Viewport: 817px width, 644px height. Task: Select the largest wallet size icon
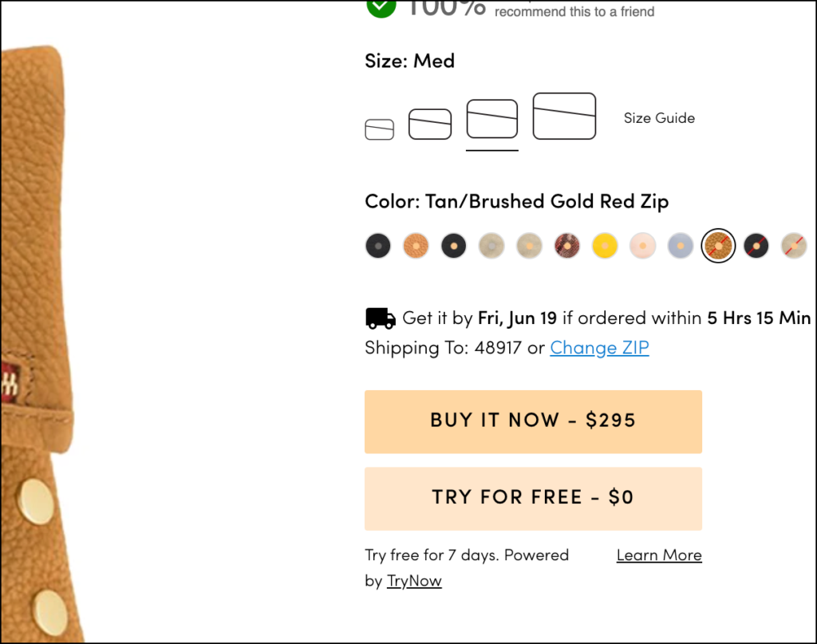[x=564, y=115]
